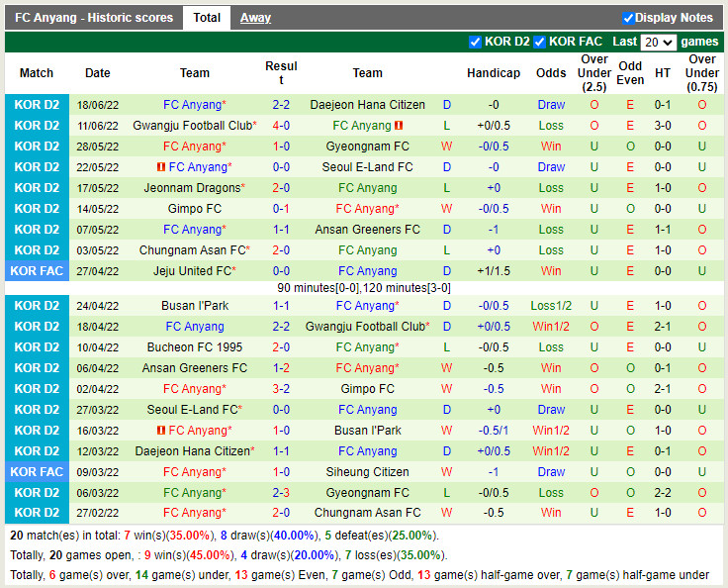Select the FC Anyang - Historic scores title

94,18
